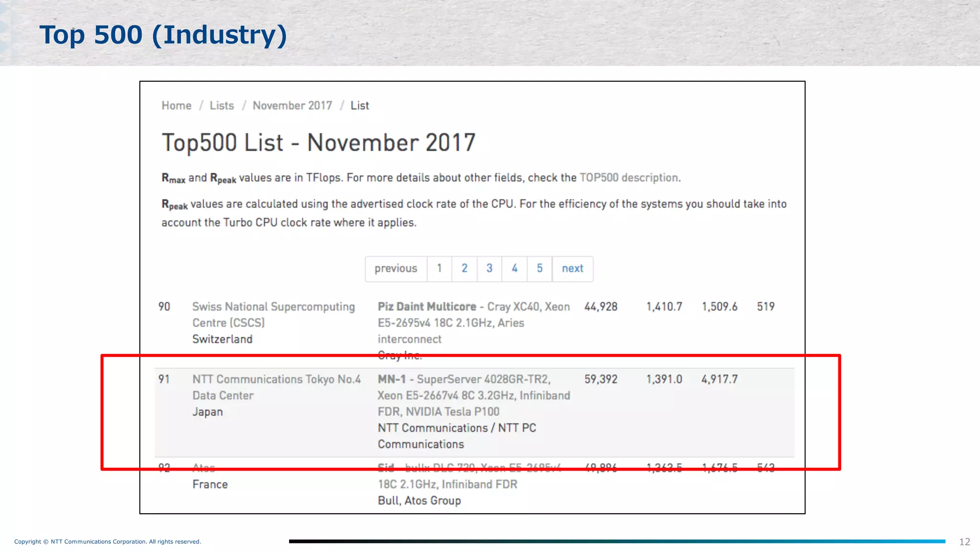Screen dimensions: 980x551
Task: Select rank number 91
Action: tap(164, 379)
